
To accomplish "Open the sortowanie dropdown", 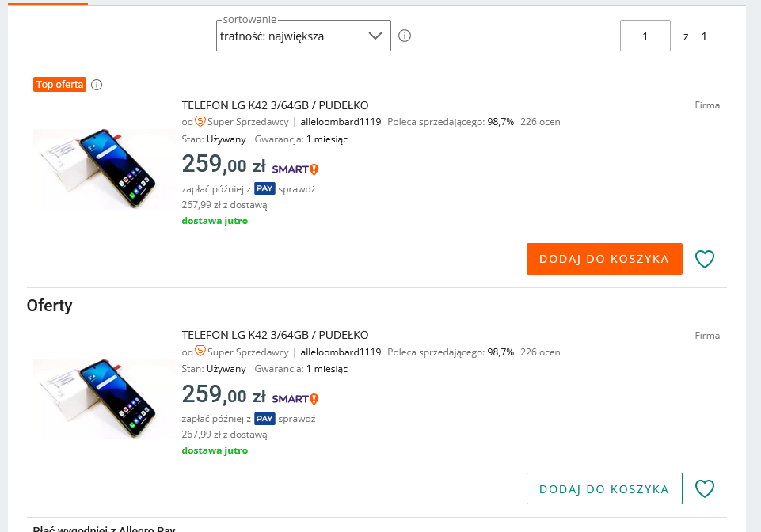I will tap(303, 36).
